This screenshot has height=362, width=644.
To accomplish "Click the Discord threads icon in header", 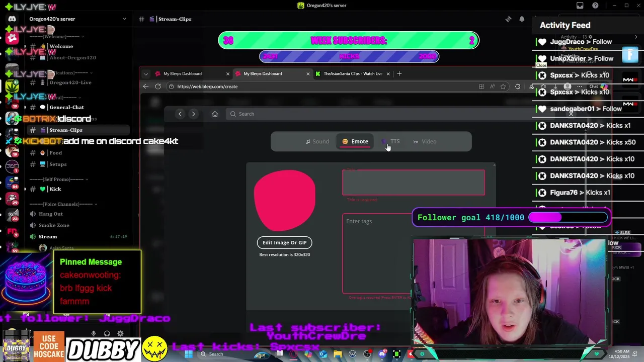I will pyautogui.click(x=508, y=19).
